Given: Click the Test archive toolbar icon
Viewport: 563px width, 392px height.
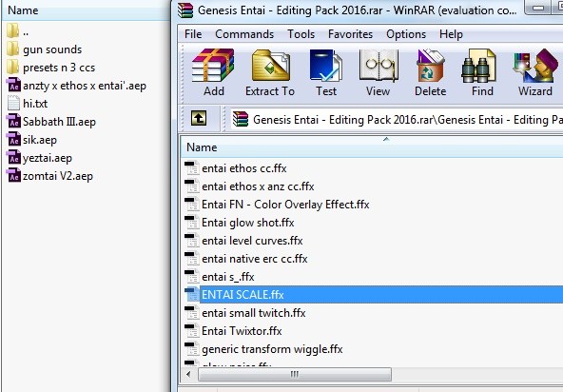Looking at the screenshot, I should click(x=326, y=66).
